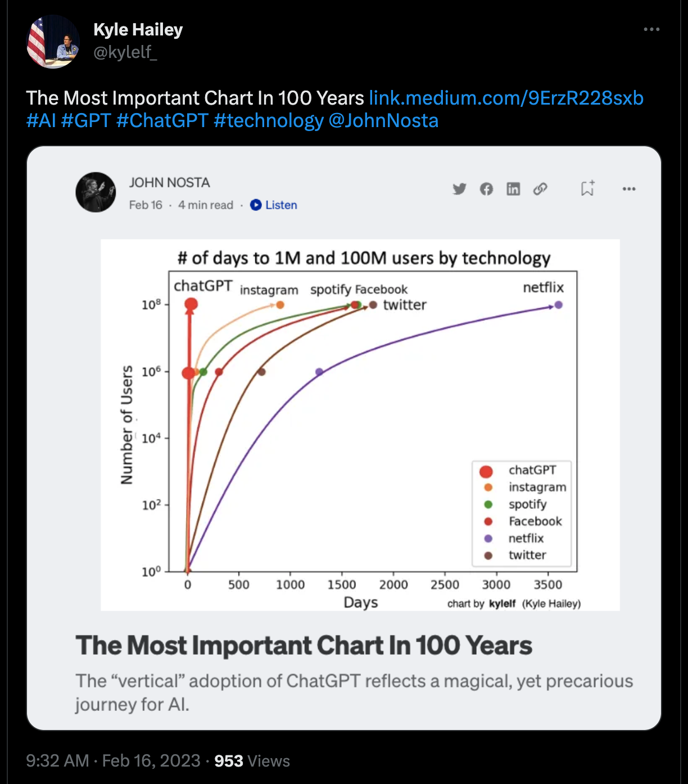Click the #technology hashtag
This screenshot has height=784, width=688.
pyautogui.click(x=269, y=120)
